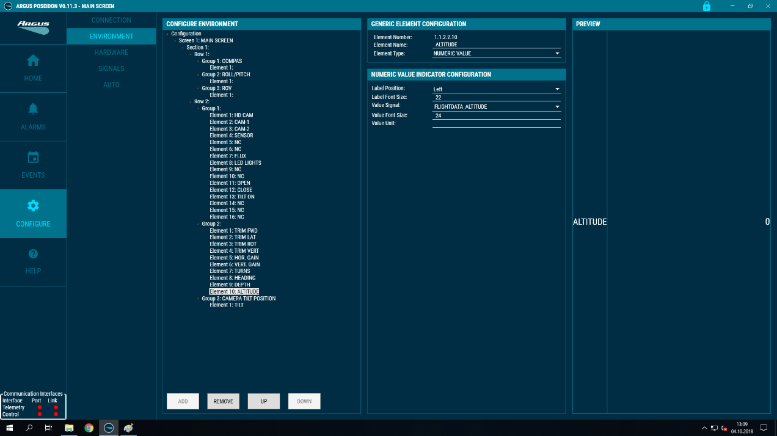Select Element 9: DEPTH in the tree
This screenshot has width=777, height=436.
coord(232,285)
